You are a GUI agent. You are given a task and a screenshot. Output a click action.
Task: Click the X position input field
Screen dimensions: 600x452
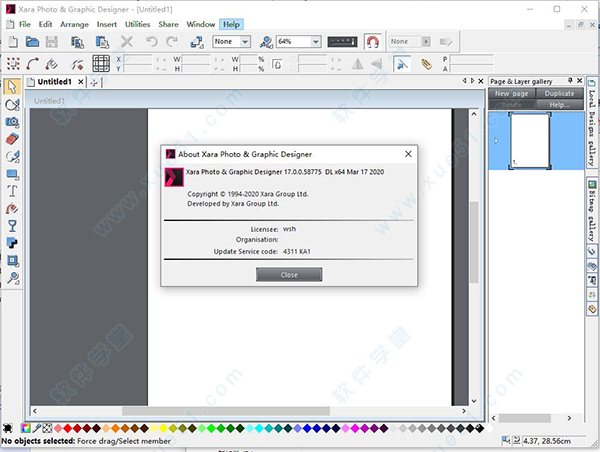[x=137, y=59]
